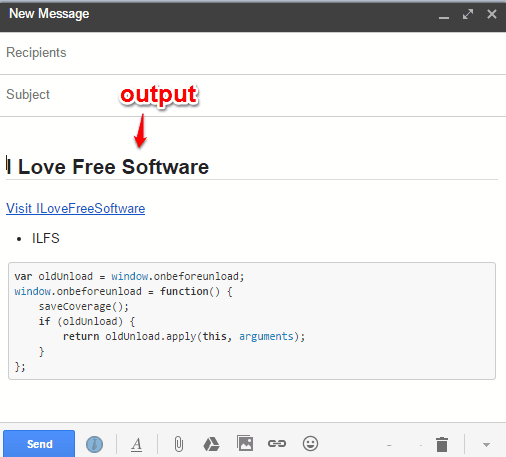Click the ILFS bullet item

coord(46,238)
